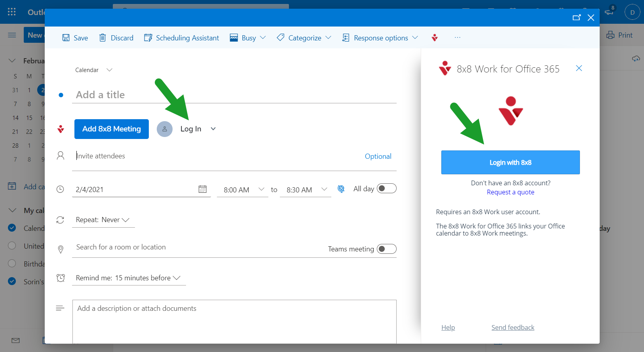Image resolution: width=644 pixels, height=352 pixels.
Task: Uncheck Sorin's calendar checkbox
Action: tap(12, 281)
